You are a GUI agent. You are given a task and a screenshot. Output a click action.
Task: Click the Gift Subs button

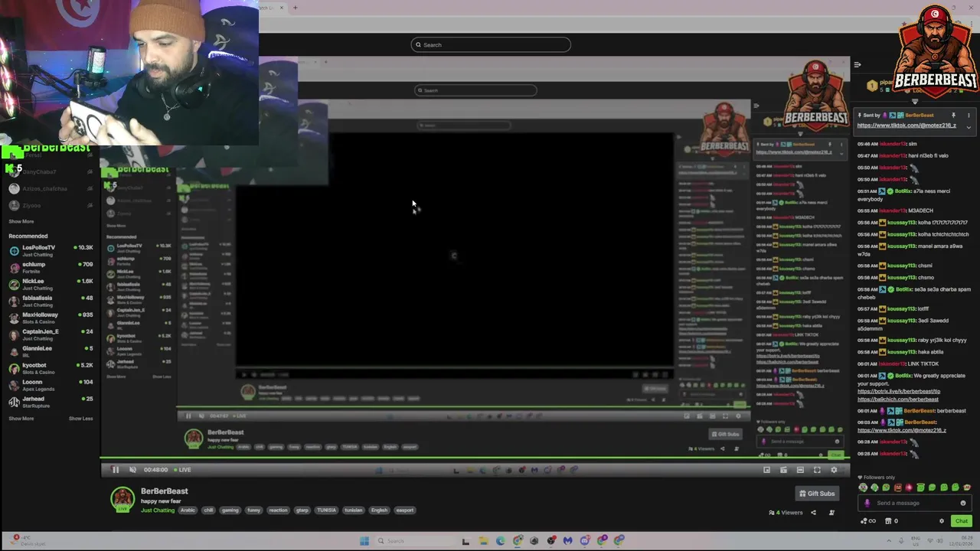[817, 494]
